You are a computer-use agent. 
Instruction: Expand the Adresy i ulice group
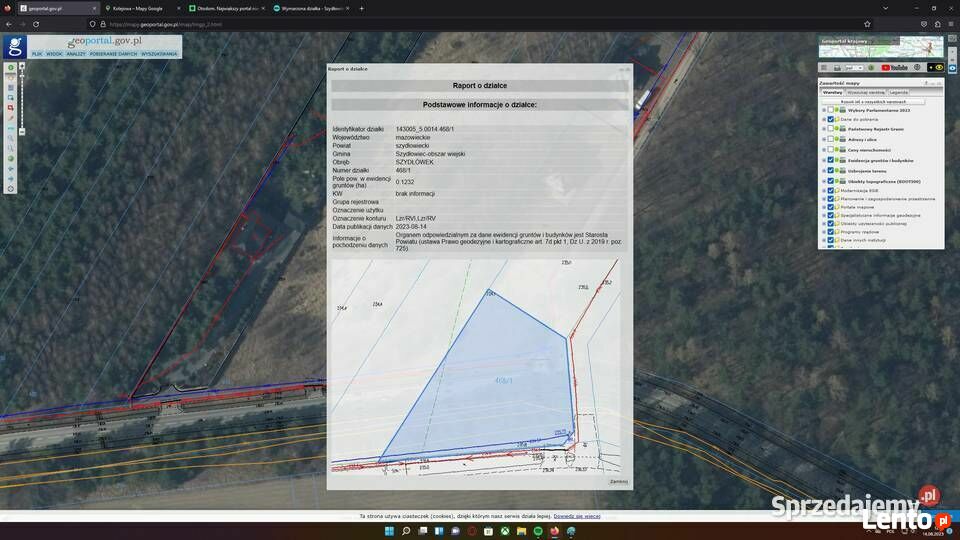point(824,140)
